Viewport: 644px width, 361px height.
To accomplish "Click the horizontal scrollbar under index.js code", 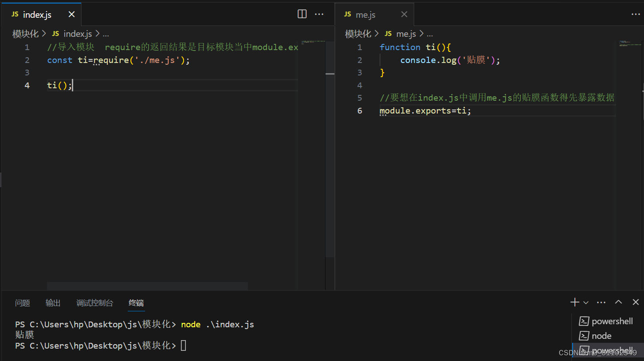I will point(146,286).
